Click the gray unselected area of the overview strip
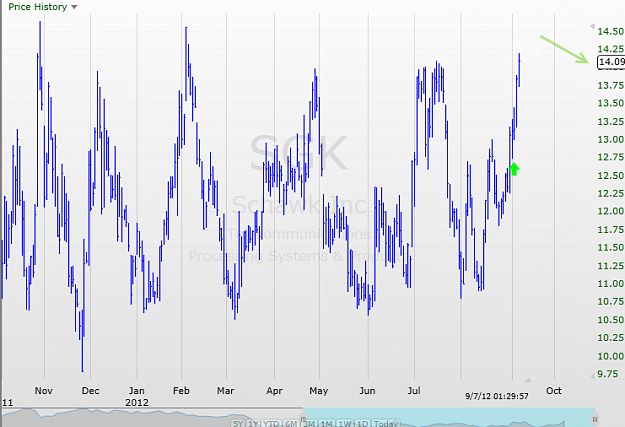The height and width of the screenshot is (427, 625). tap(151, 417)
